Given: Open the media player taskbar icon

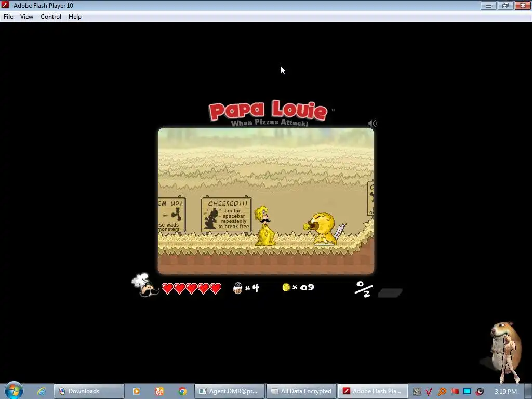Looking at the screenshot, I should [x=137, y=391].
